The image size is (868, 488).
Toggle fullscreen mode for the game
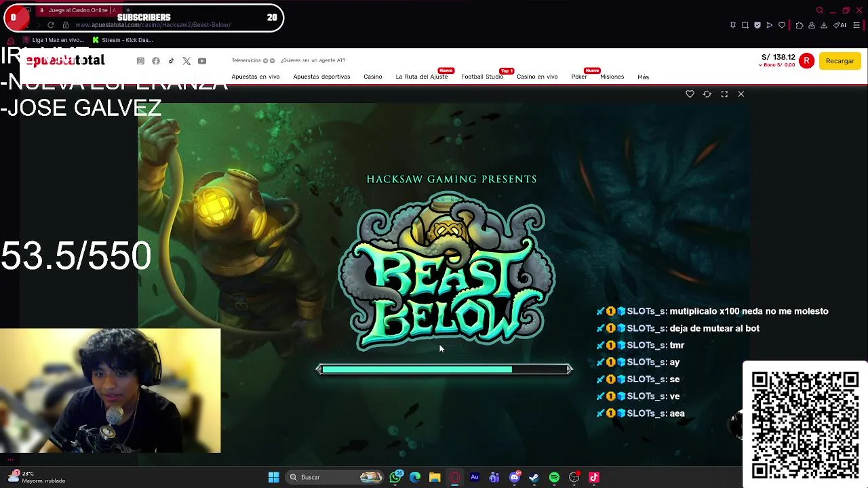point(724,94)
